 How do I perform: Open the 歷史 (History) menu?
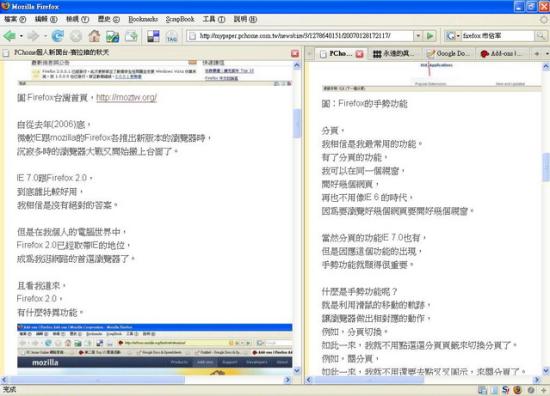pos(109,19)
